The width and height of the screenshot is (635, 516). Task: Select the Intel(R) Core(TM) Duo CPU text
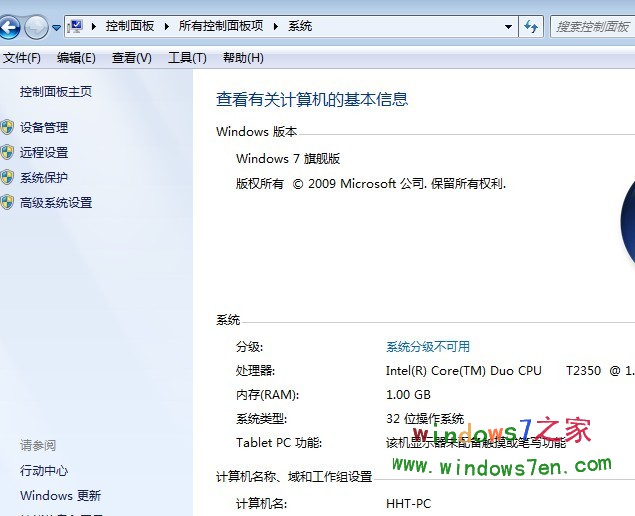(464, 371)
